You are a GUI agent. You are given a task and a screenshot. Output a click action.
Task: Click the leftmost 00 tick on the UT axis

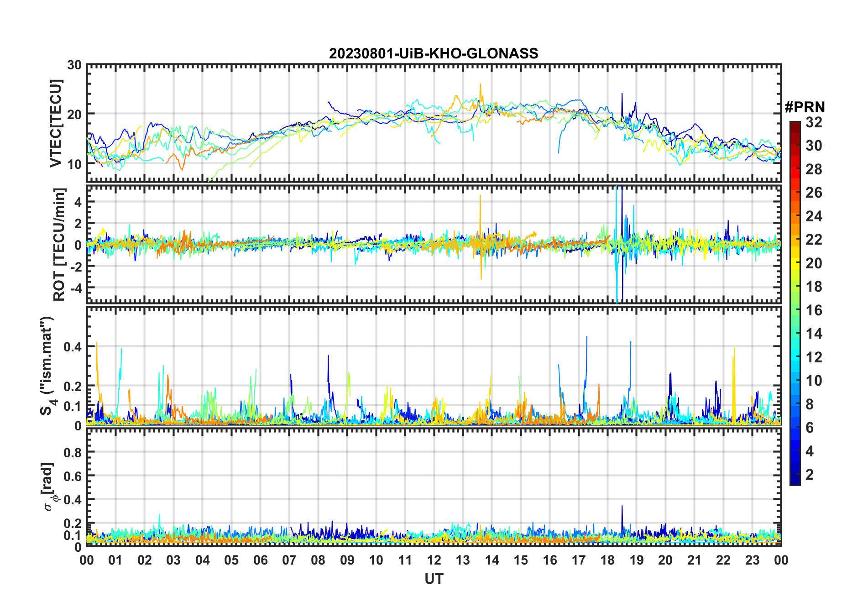click(x=87, y=560)
